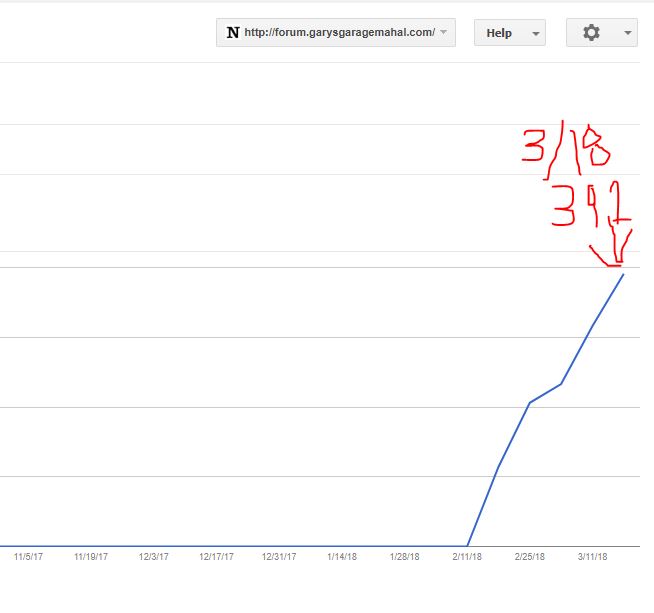Click the 11/19/17 axis date label

click(91, 556)
